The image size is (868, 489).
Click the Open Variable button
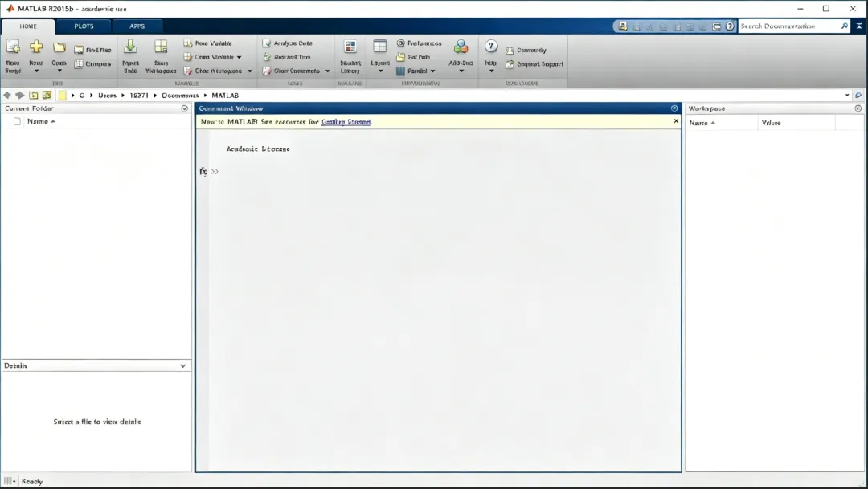(x=209, y=57)
